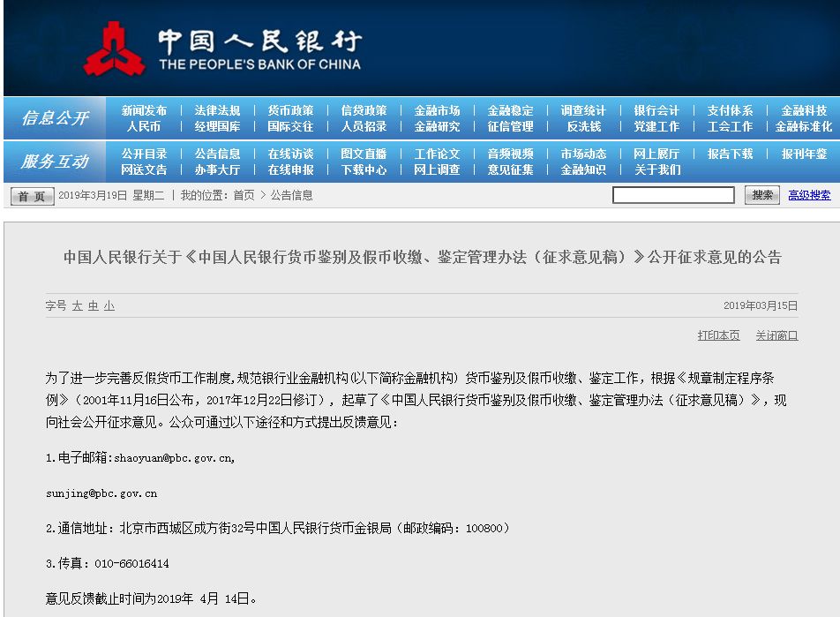
Task: Open 法律法规 menu item
Action: pyautogui.click(x=217, y=110)
